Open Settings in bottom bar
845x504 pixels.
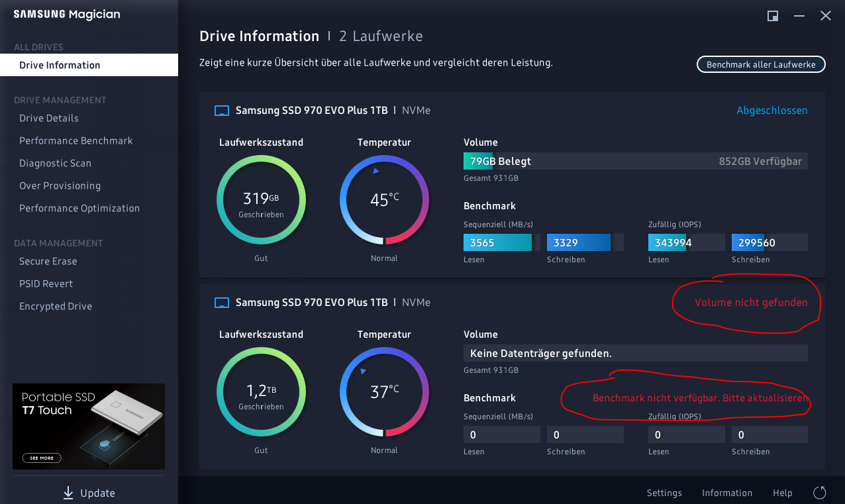(x=664, y=493)
